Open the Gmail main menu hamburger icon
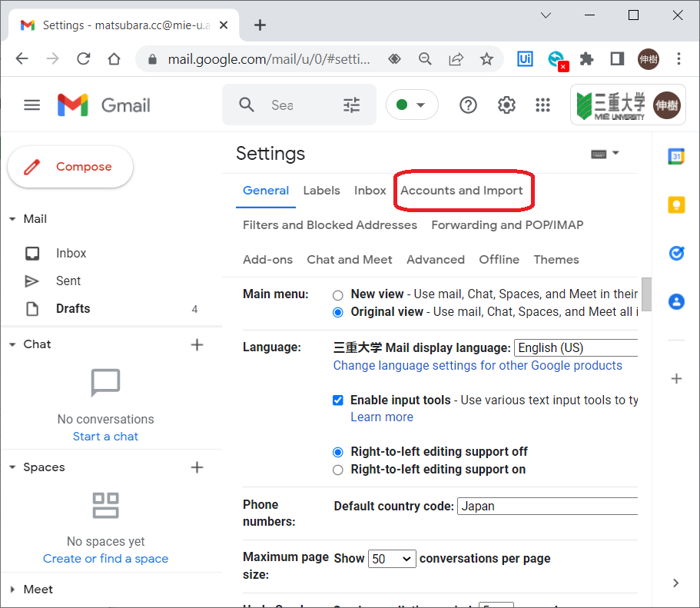This screenshot has width=700, height=608. 32,105
